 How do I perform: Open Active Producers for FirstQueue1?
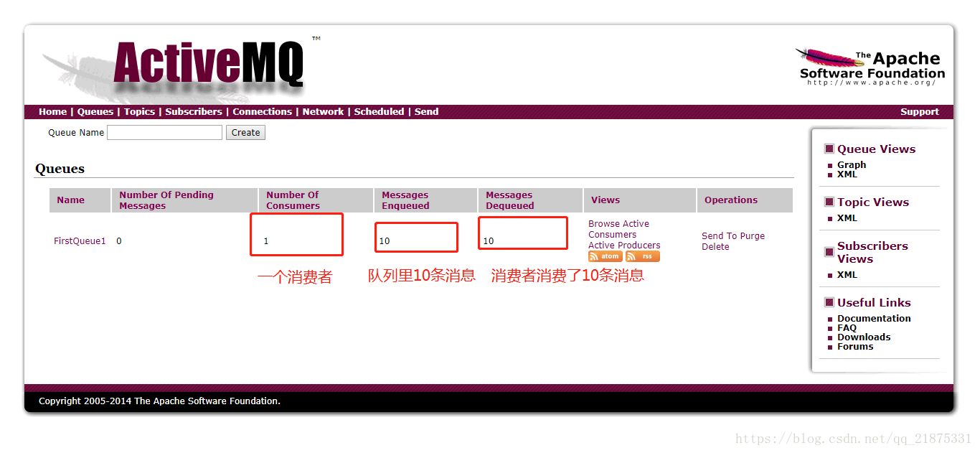(x=624, y=246)
